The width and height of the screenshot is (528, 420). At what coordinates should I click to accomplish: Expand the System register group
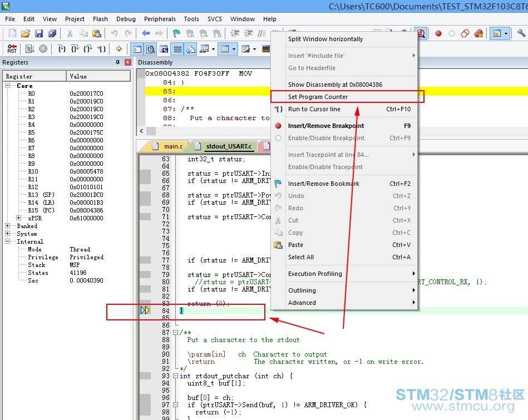pos(7,234)
